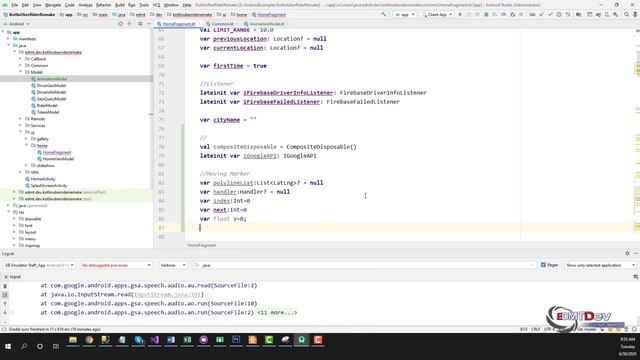Image resolution: width=640 pixels, height=360 pixels.
Task: Click the Logcat search filter input field
Action: [364, 265]
